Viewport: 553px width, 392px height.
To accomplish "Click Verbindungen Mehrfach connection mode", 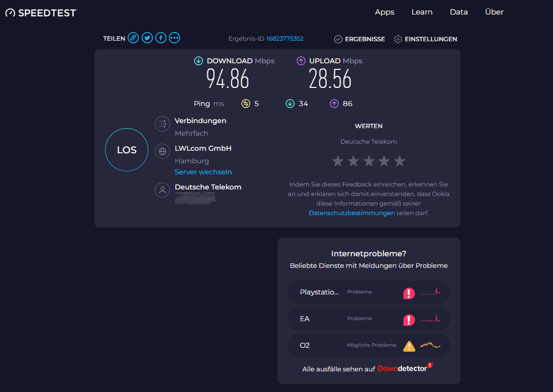I will [x=191, y=133].
